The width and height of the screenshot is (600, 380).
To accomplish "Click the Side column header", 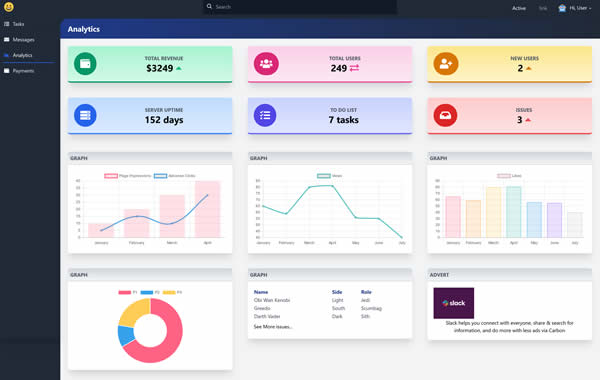I will coord(337,292).
